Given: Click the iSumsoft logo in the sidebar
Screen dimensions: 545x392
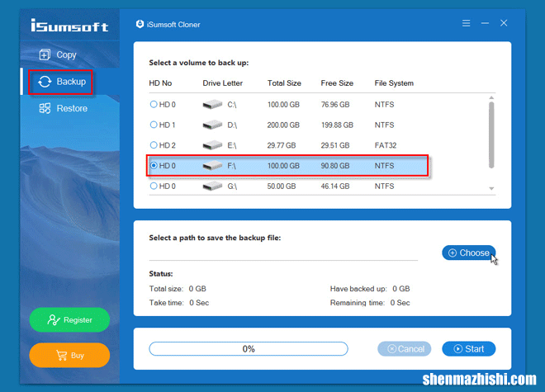Looking at the screenshot, I should (69, 26).
